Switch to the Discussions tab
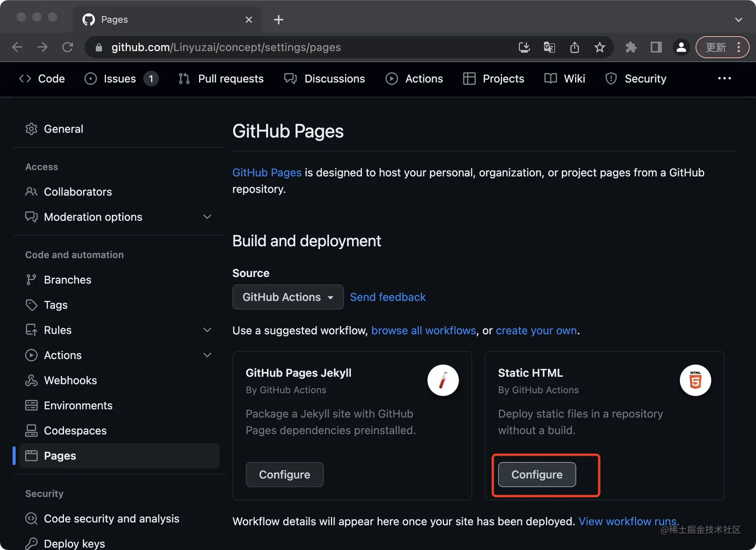756x550 pixels. click(324, 79)
